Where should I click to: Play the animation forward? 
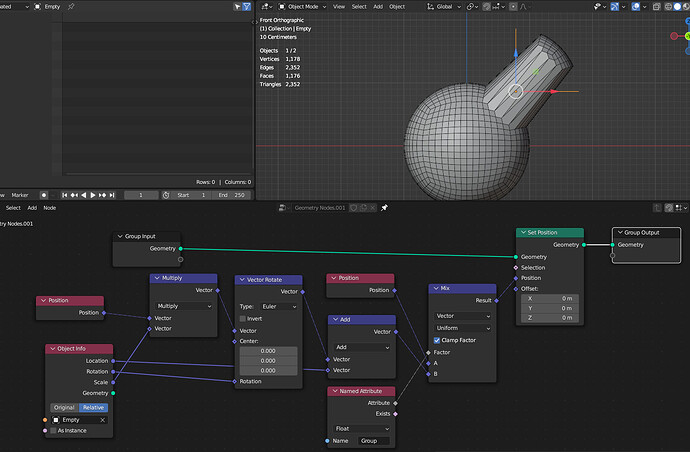[x=93, y=195]
